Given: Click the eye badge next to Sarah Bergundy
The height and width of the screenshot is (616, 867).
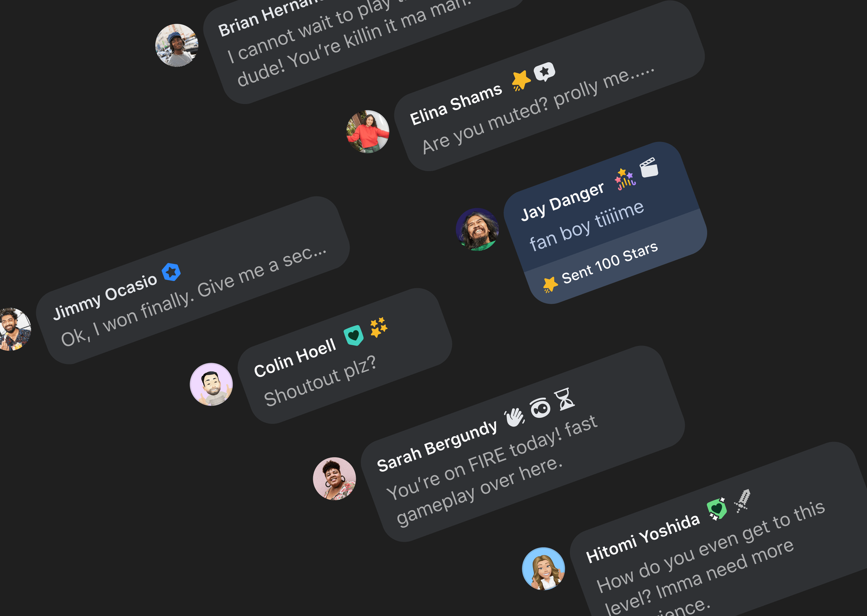Looking at the screenshot, I should click(540, 408).
